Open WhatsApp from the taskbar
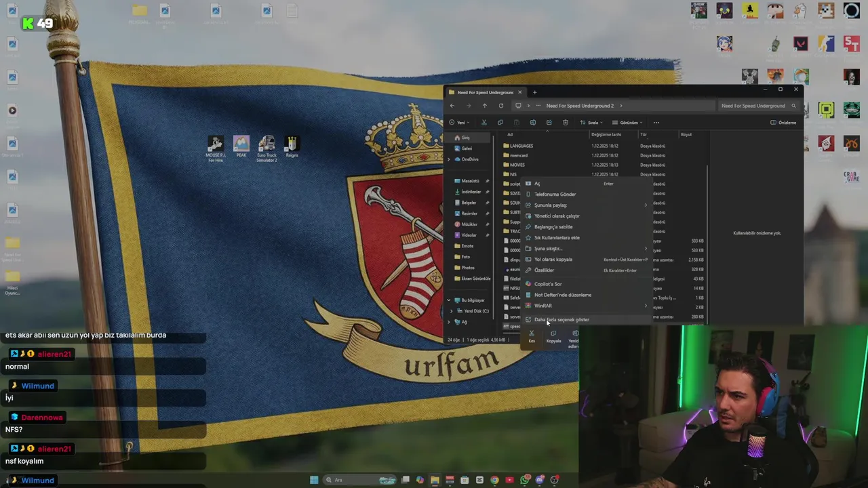 pos(525,480)
